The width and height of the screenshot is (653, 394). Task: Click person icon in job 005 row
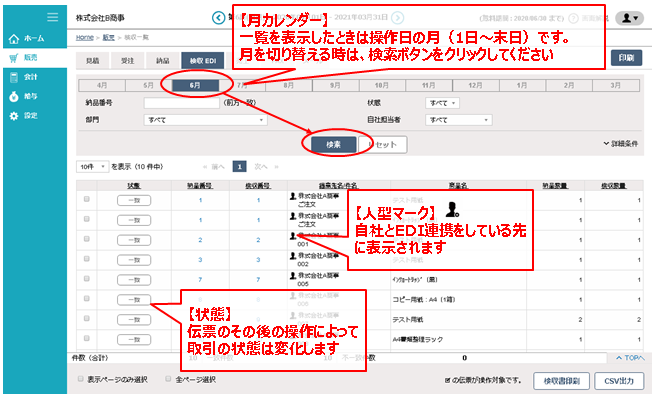pyautogui.click(x=293, y=275)
